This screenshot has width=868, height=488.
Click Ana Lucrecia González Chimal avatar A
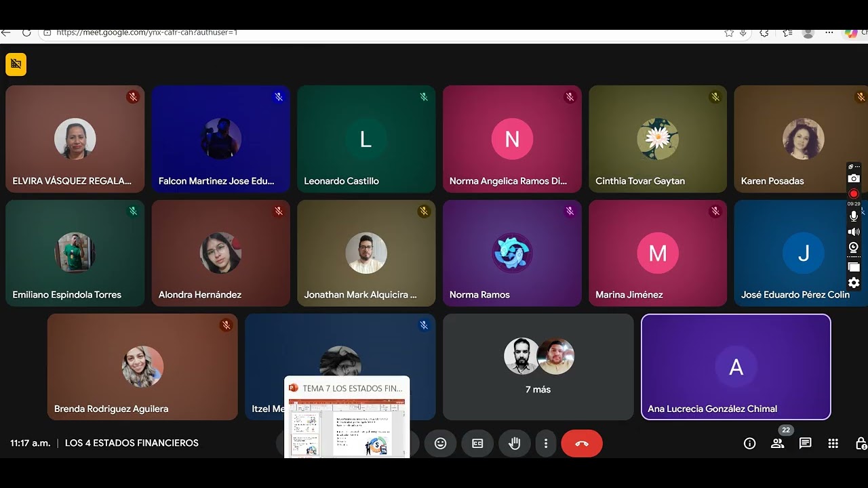(x=736, y=367)
